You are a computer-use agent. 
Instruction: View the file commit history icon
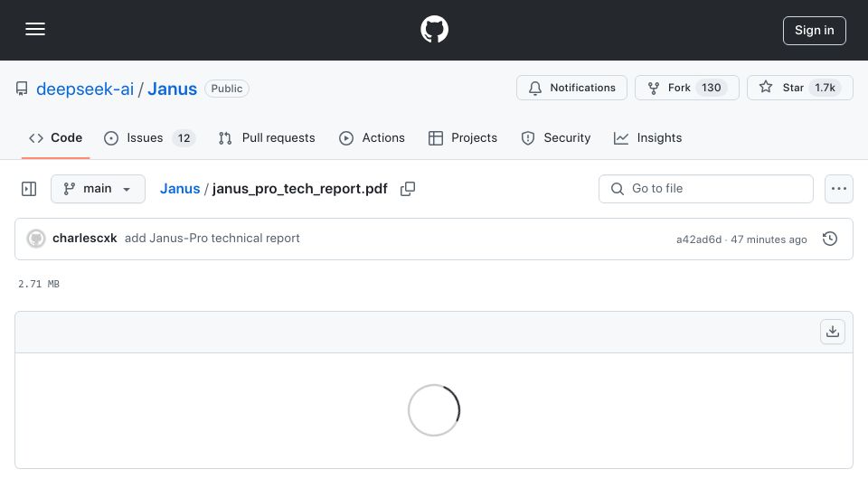coord(830,239)
